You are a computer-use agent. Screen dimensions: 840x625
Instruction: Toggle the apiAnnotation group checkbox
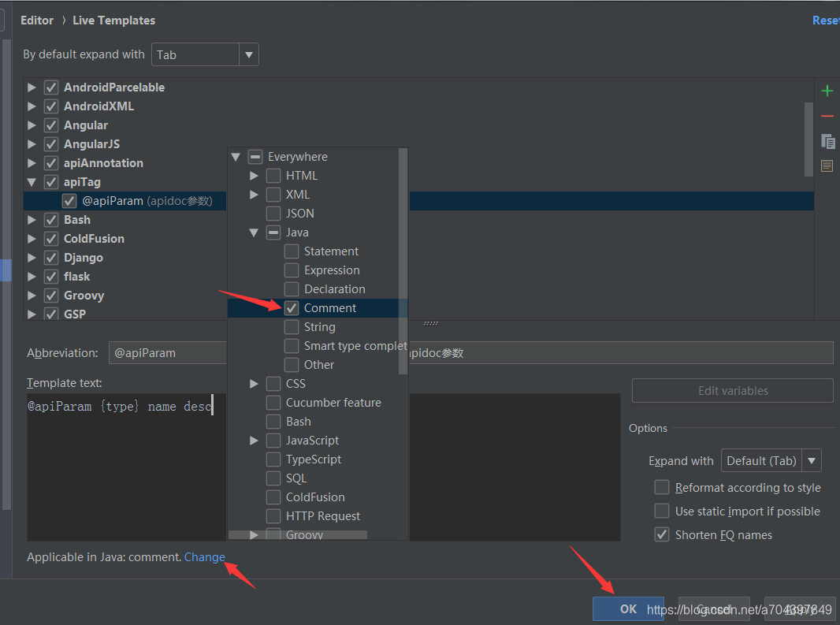tap(51, 163)
